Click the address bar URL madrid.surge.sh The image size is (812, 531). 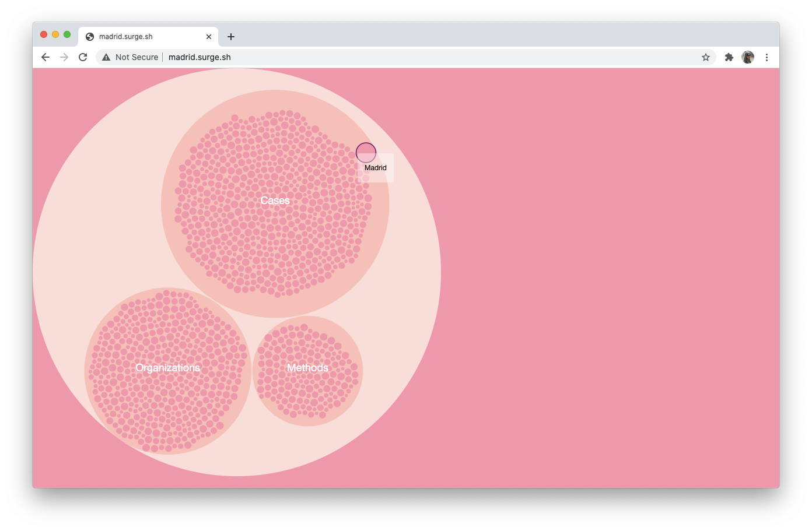click(x=199, y=57)
